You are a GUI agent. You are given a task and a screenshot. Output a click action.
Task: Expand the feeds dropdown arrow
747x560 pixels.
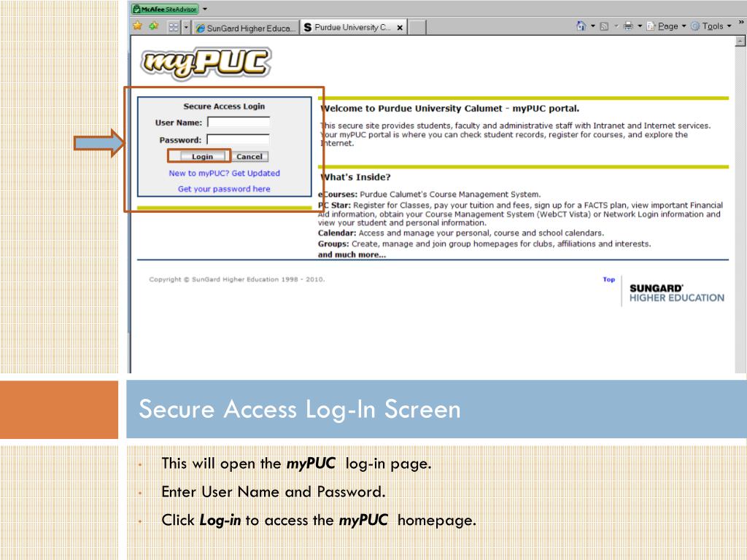(616, 26)
